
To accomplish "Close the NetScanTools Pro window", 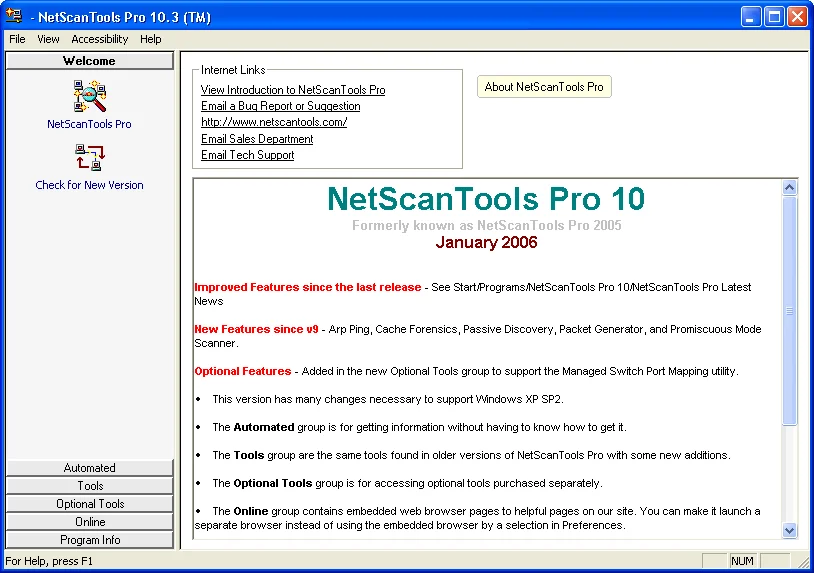I will click(797, 17).
